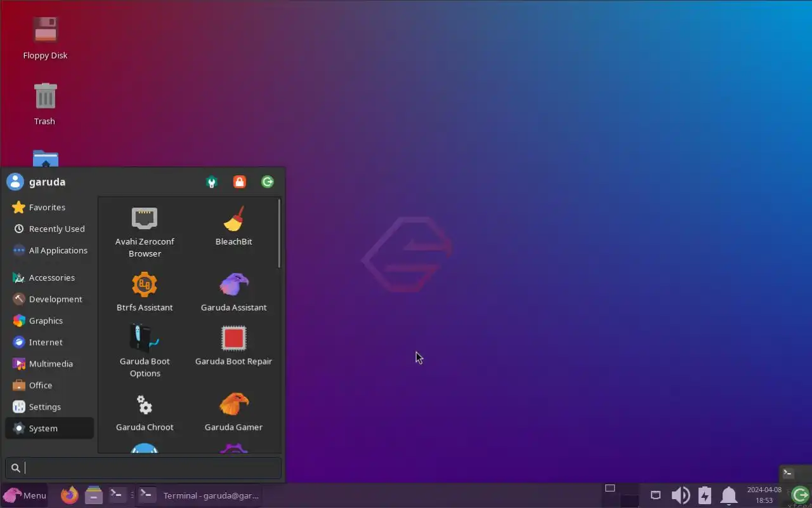Select the Settings category
This screenshot has width=812, height=508.
(x=49, y=407)
